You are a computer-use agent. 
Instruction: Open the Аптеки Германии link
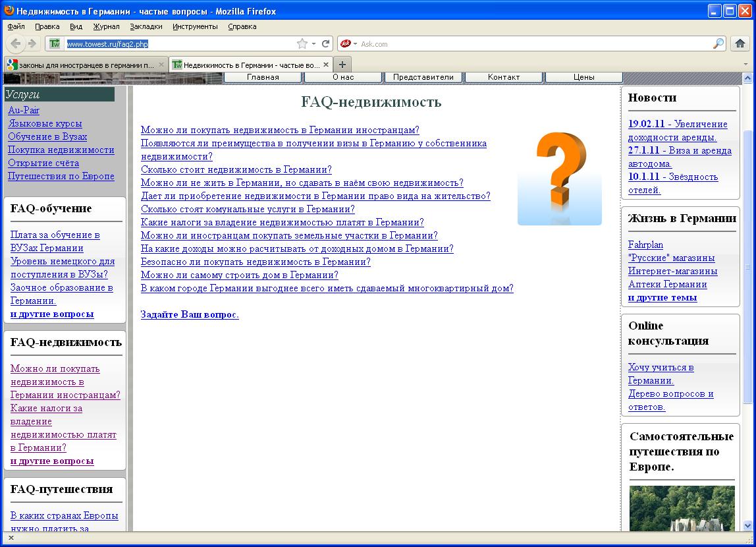pyautogui.click(x=667, y=284)
